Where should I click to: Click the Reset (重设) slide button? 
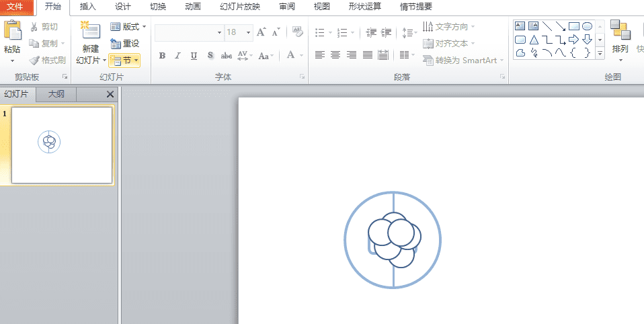point(125,44)
